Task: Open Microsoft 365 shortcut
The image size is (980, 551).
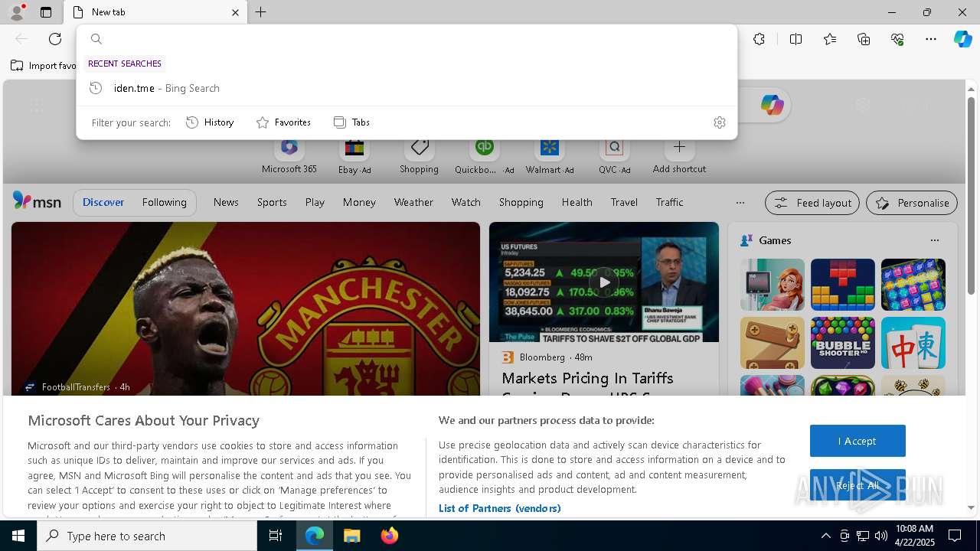Action: 289,156
